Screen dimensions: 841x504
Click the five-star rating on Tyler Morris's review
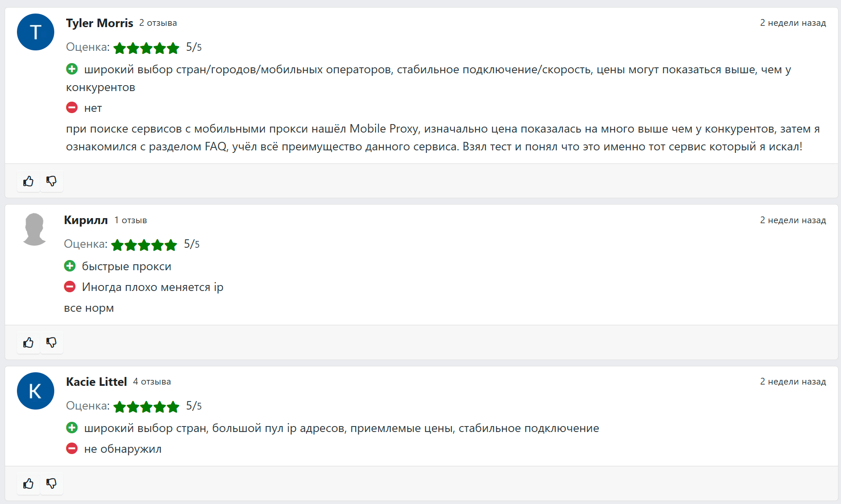[146, 48]
